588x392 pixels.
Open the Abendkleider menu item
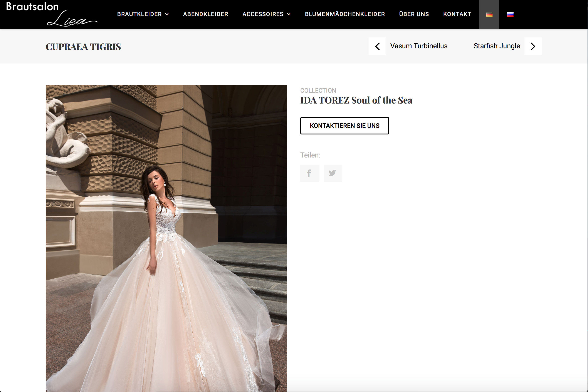(x=205, y=14)
